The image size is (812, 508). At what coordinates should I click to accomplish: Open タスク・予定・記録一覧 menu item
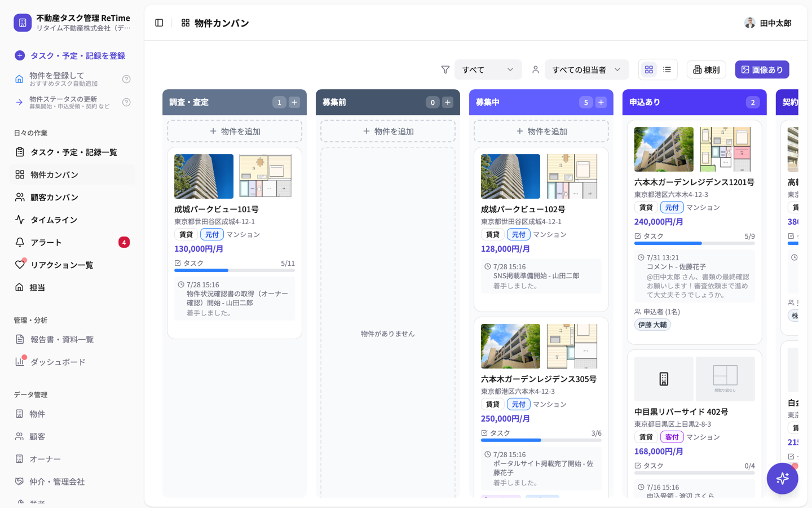72,152
